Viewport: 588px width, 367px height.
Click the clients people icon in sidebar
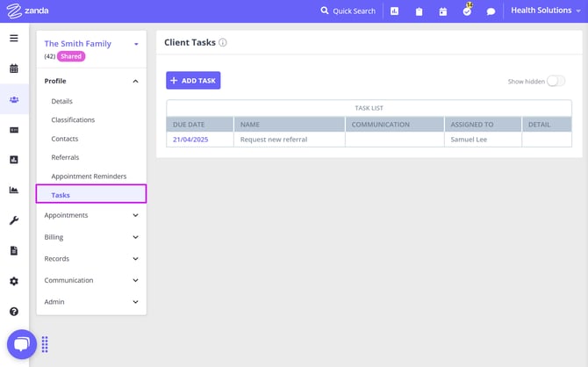tap(14, 99)
